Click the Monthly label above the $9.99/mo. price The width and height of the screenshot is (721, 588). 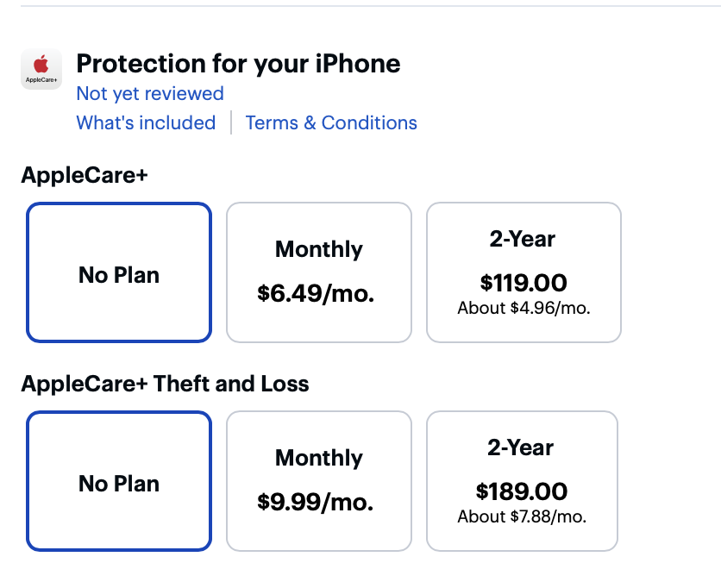[x=319, y=458]
